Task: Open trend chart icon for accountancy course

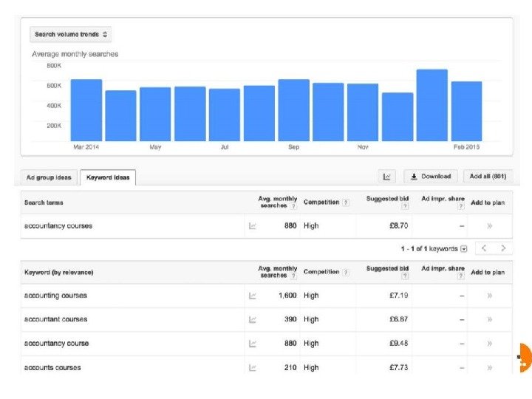Action: pos(252,344)
